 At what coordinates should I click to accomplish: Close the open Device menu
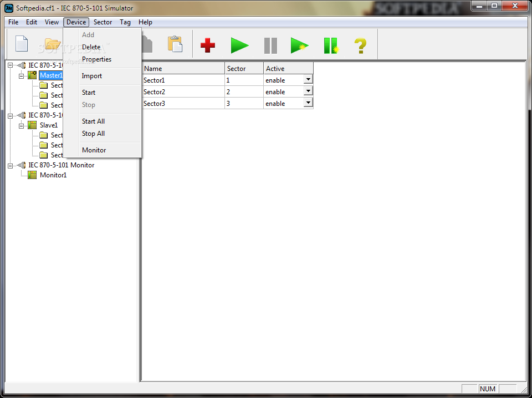[x=76, y=22]
